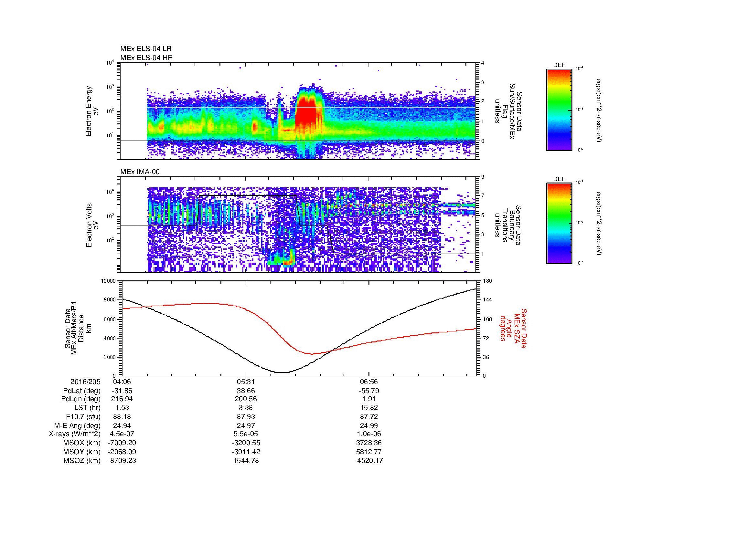Click the 'Electron Volts eV' axis label
756x534 pixels.
pyautogui.click(x=92, y=225)
